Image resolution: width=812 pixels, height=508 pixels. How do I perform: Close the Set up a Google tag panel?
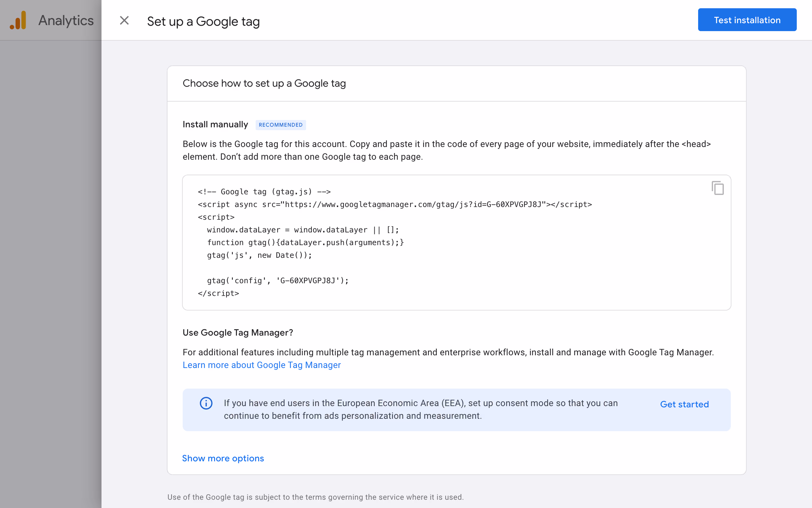coord(124,21)
